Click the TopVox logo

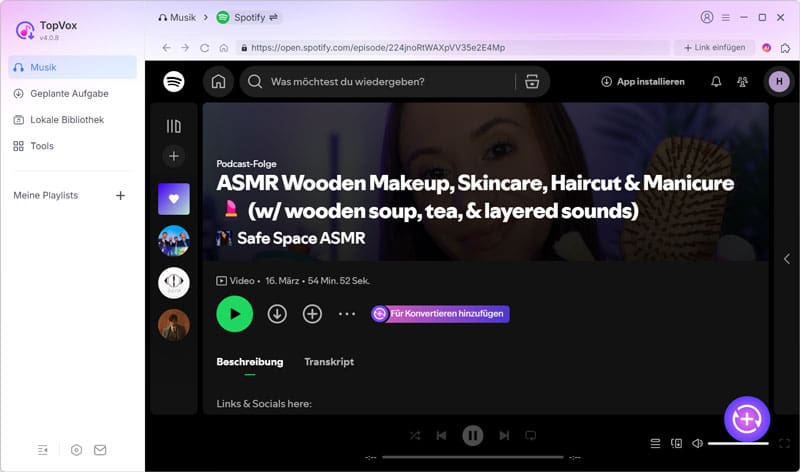tap(24, 30)
